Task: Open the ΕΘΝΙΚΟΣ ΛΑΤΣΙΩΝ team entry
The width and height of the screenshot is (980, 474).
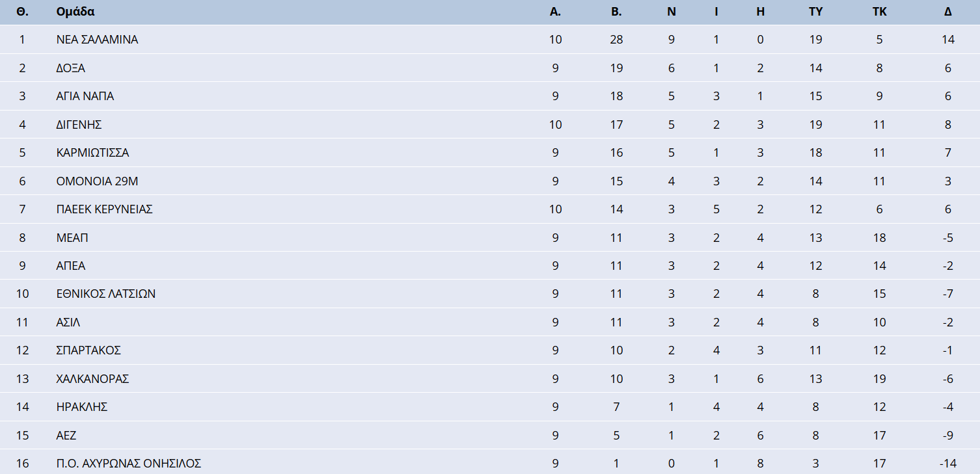Action: click(x=105, y=294)
